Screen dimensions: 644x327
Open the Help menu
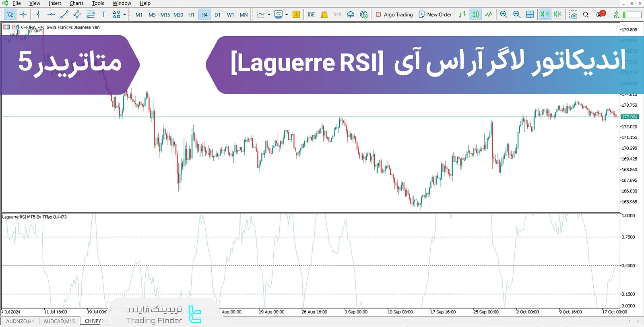click(145, 3)
